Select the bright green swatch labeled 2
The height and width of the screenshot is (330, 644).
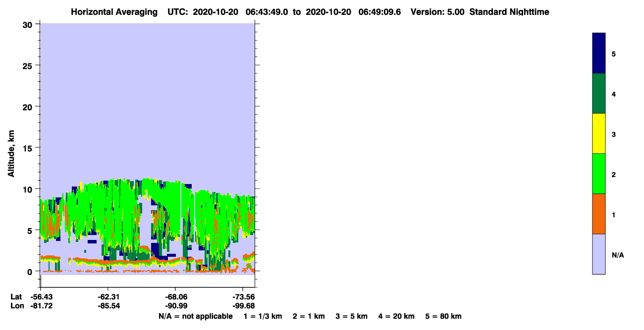[599, 174]
